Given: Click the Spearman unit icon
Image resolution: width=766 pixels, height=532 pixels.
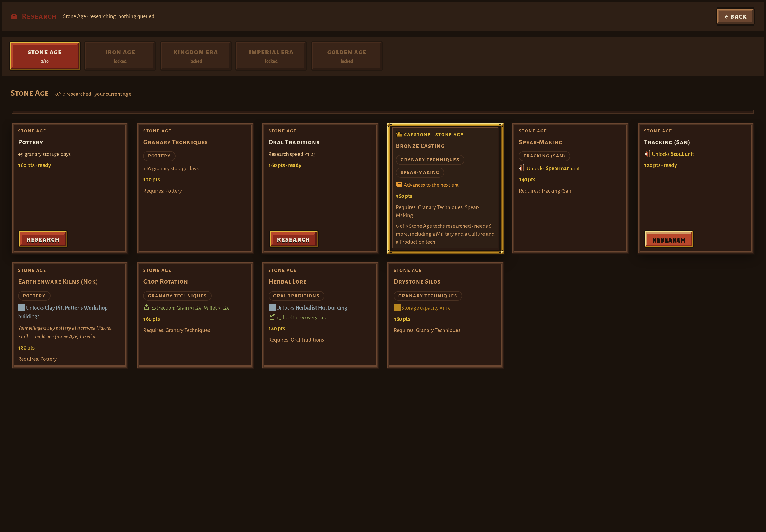Looking at the screenshot, I should click(521, 168).
